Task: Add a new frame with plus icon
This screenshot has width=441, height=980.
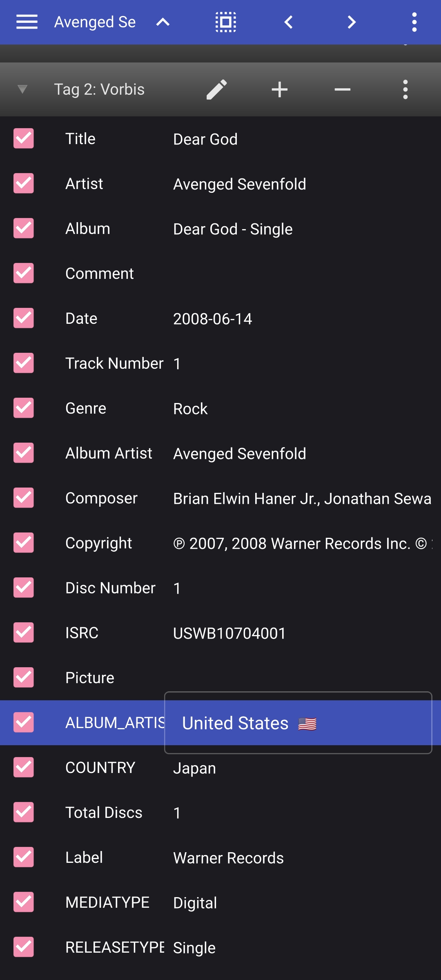Action: point(280,89)
